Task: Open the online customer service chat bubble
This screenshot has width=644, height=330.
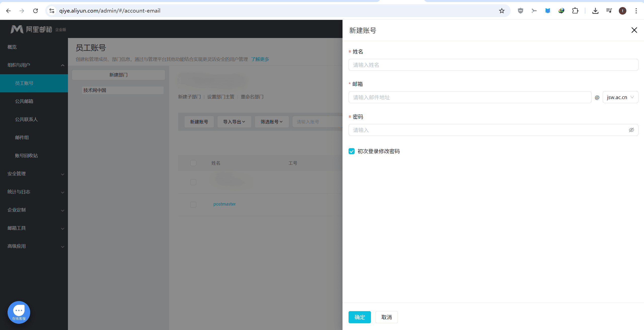Action: [x=19, y=312]
